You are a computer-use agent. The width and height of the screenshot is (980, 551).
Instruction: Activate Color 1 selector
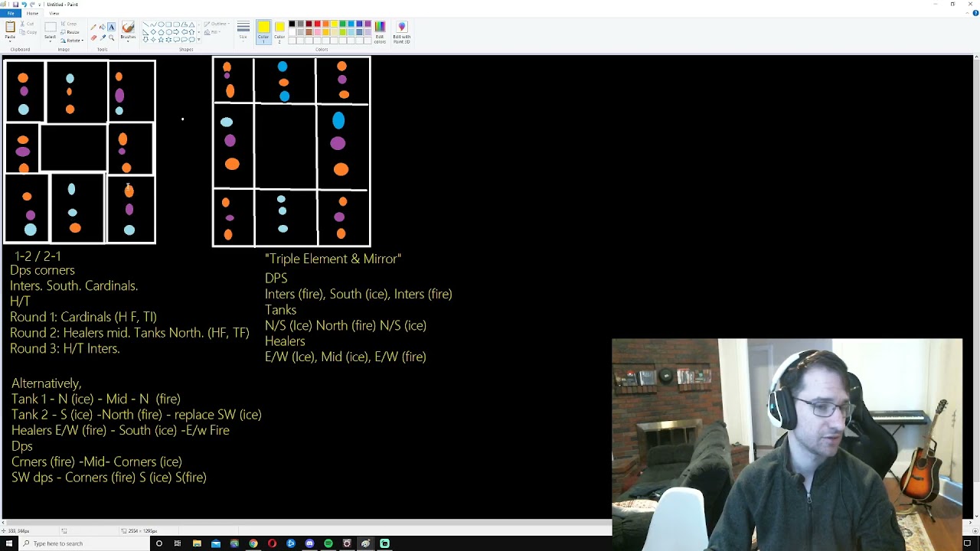click(263, 32)
